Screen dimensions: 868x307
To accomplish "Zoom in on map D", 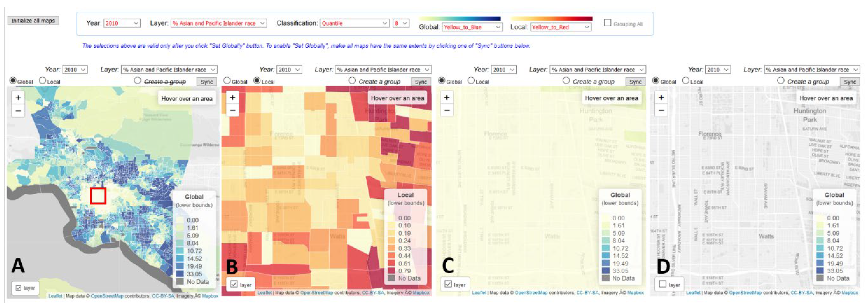I will point(661,97).
